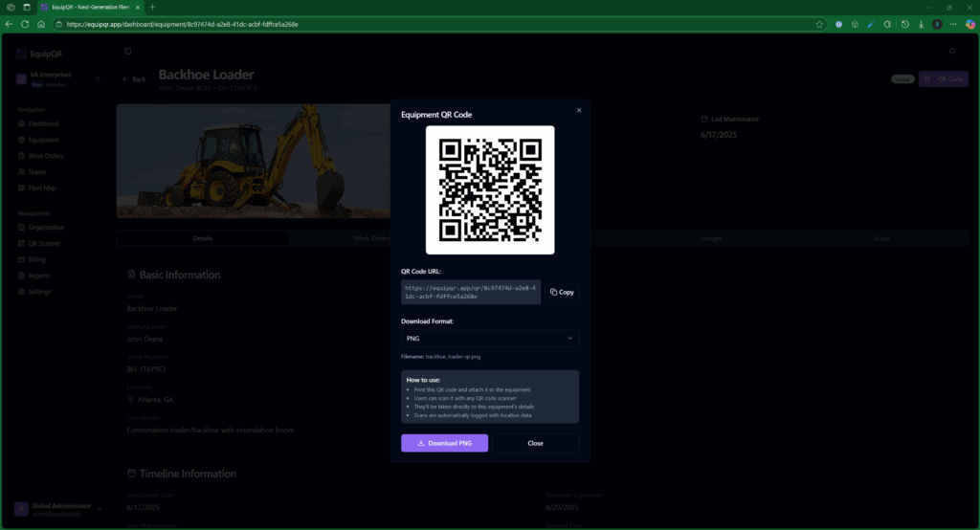Click the browser profile avatar icon

pos(937,24)
